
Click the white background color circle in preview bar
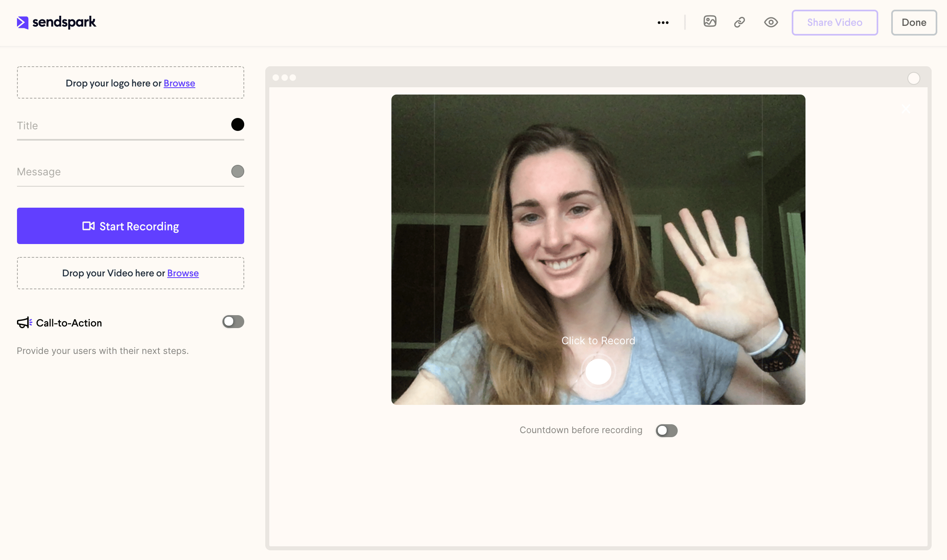[x=913, y=78]
